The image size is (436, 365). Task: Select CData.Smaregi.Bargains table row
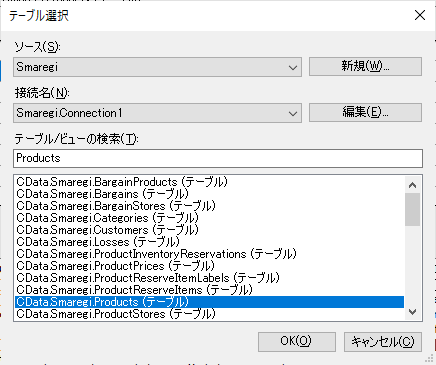tap(209, 194)
